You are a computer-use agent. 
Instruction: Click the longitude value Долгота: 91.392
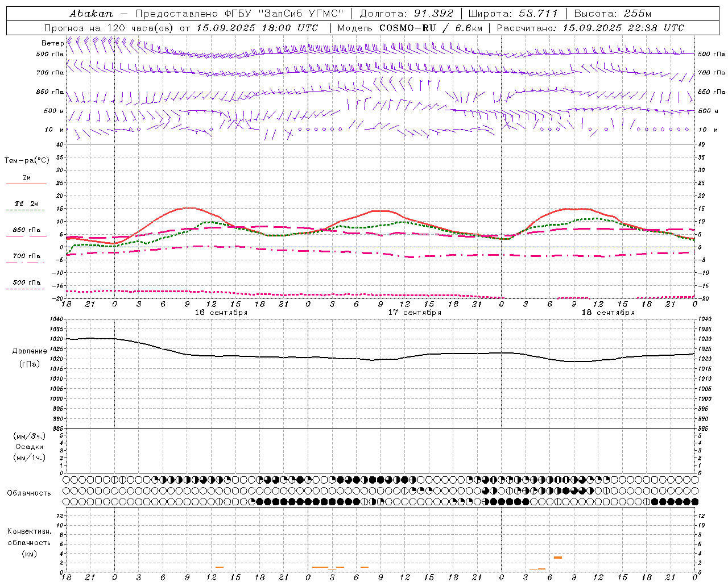click(407, 13)
